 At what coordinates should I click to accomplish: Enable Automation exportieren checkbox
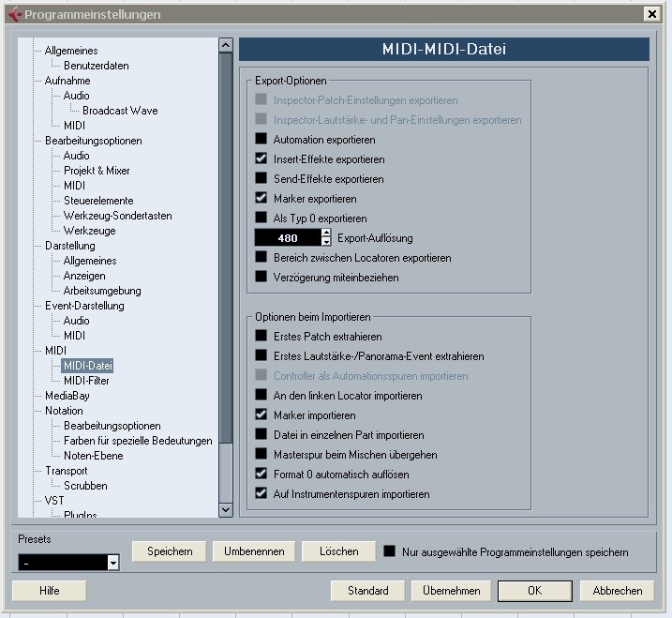click(261, 139)
